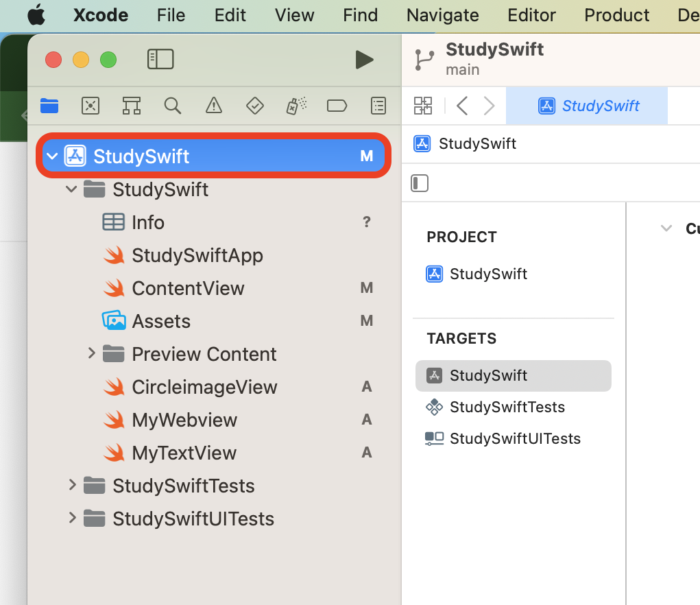Toggle the project and targets list sidebar
Viewport: 700px width, 605px height.
[419, 183]
